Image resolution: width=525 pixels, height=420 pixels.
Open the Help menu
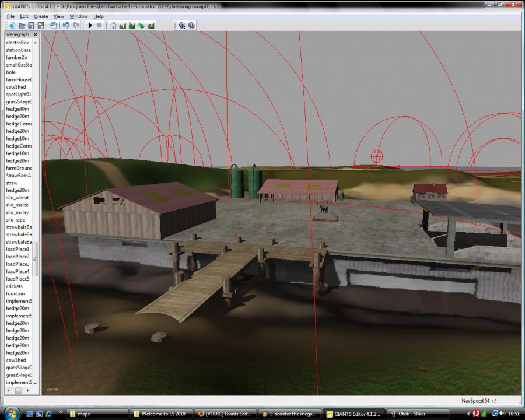[99, 16]
